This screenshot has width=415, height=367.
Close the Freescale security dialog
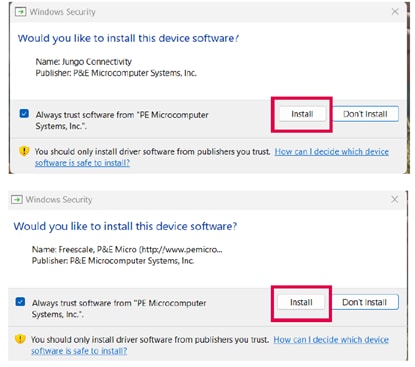pos(395,199)
